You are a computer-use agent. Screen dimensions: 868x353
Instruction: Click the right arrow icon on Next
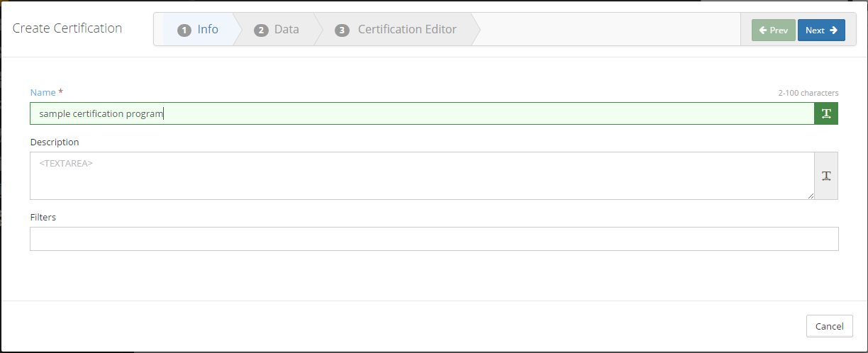click(x=833, y=30)
